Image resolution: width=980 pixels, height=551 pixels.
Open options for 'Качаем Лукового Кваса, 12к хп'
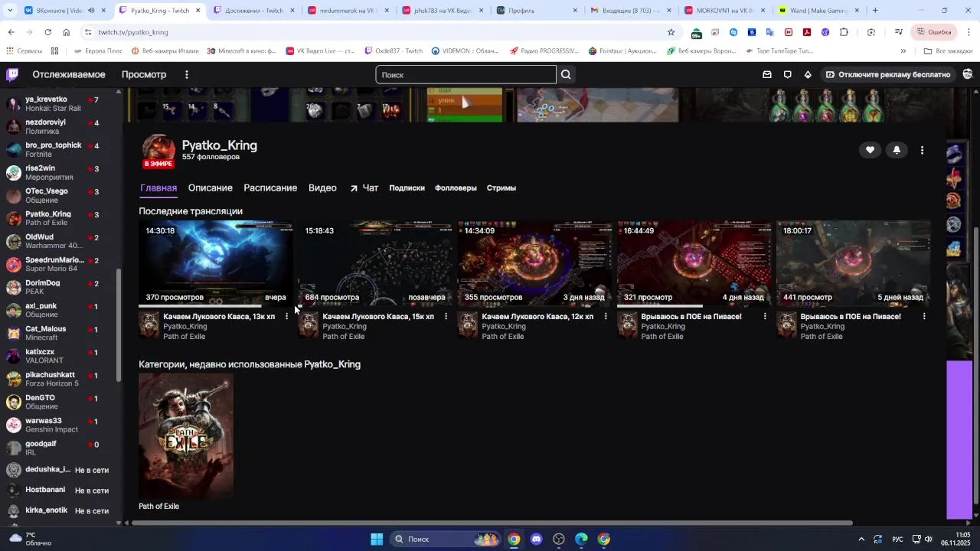[x=605, y=316]
